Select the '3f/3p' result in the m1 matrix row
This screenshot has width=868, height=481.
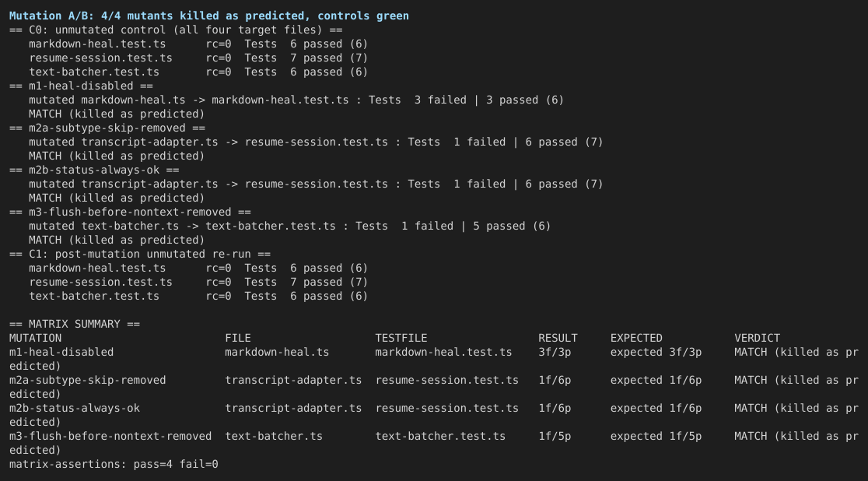pyautogui.click(x=554, y=353)
